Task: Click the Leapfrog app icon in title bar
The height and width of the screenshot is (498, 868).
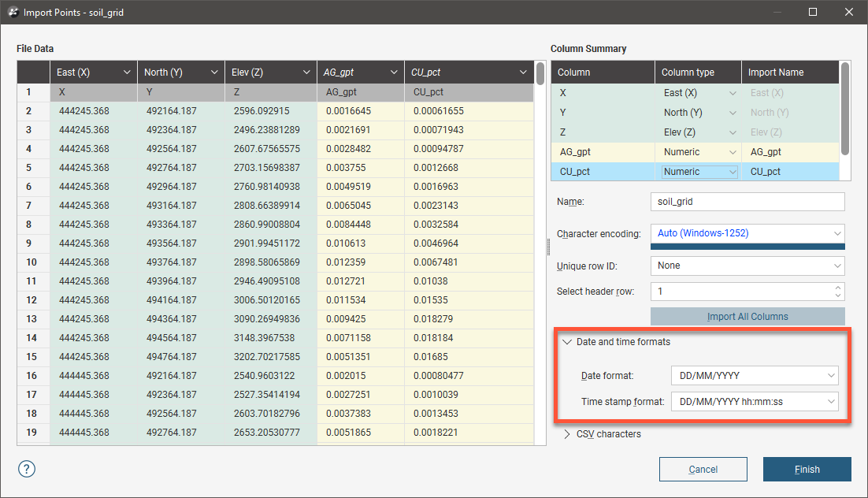Action: (x=13, y=13)
